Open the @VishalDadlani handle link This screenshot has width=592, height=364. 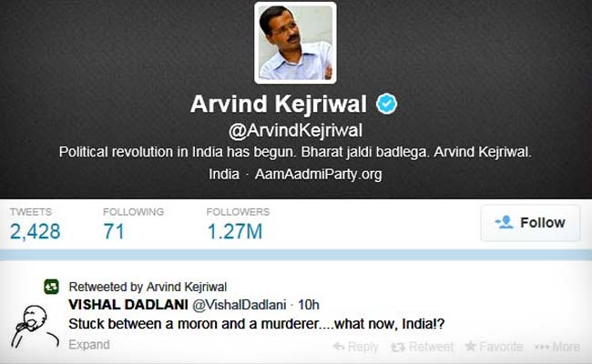click(x=240, y=305)
